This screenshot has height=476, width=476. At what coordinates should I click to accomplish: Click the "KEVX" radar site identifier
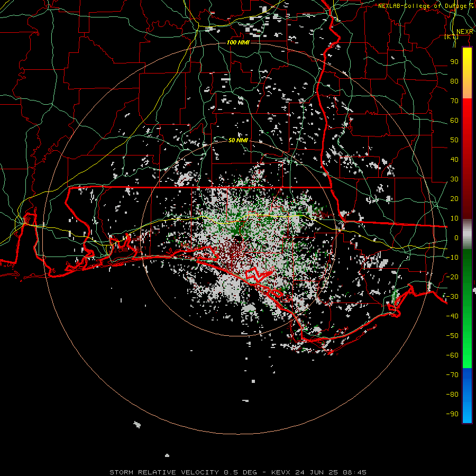(281, 472)
